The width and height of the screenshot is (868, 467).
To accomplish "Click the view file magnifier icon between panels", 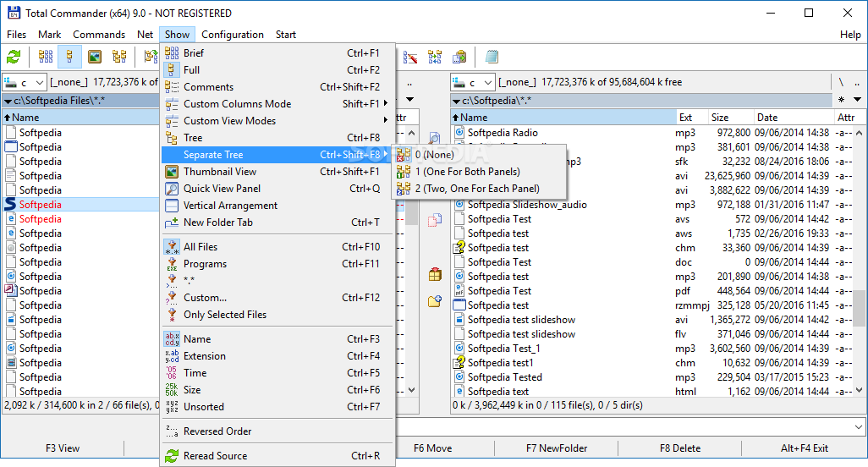I will (x=435, y=138).
